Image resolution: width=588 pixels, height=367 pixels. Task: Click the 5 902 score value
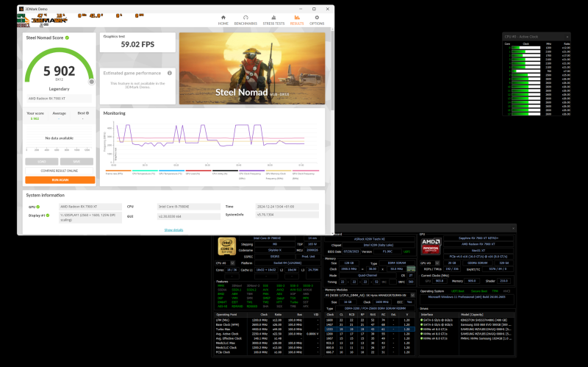tap(60, 71)
